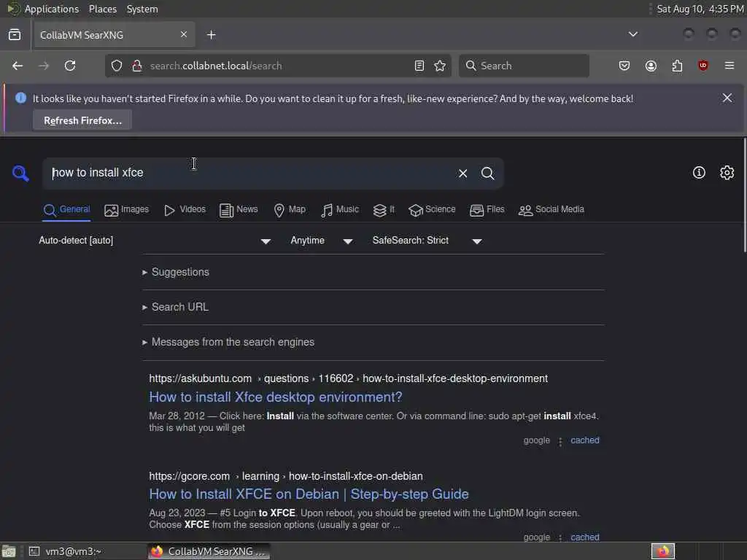This screenshot has height=560, width=747.
Task: Click the CollabVM SearXNG taskbar button
Action: tap(209, 551)
